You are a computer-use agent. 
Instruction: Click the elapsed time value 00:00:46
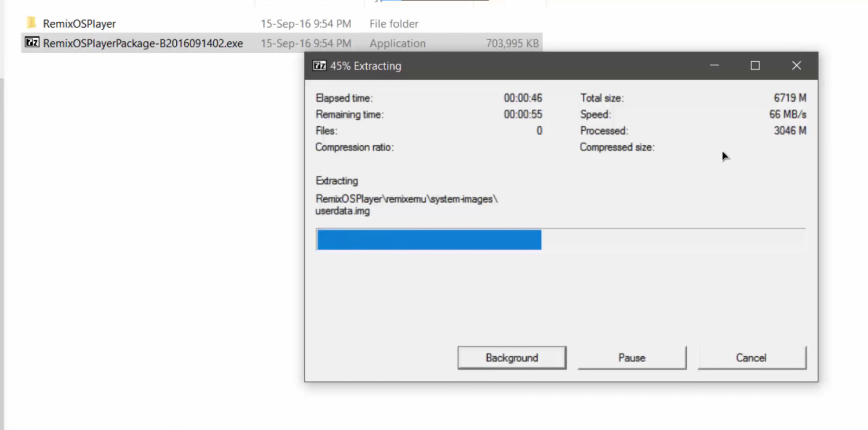click(x=523, y=98)
